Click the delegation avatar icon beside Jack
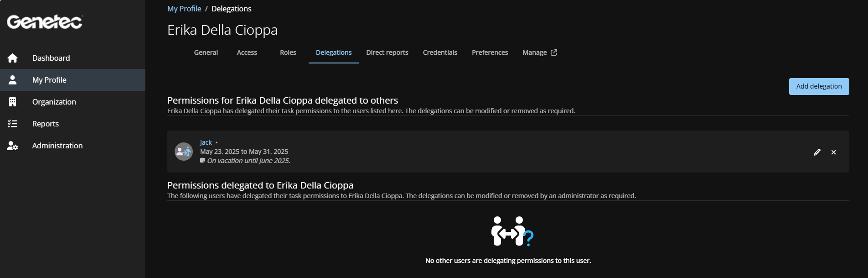This screenshot has width=868, height=278. [184, 152]
